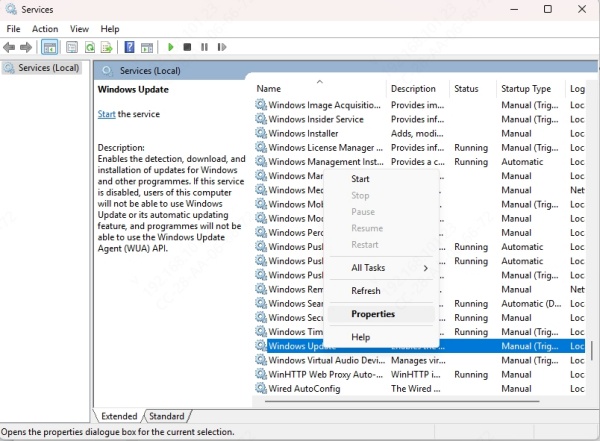Open the File menu
Screen dimensions: 600x441
tap(13, 29)
